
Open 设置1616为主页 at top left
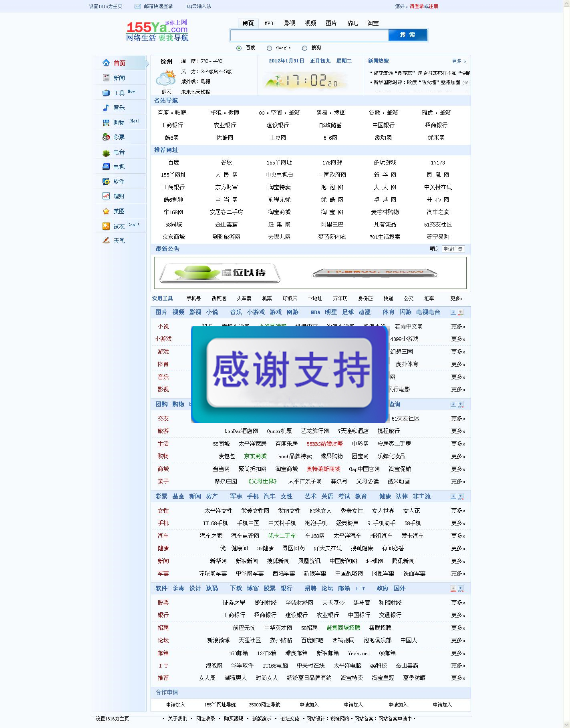coord(105,6)
